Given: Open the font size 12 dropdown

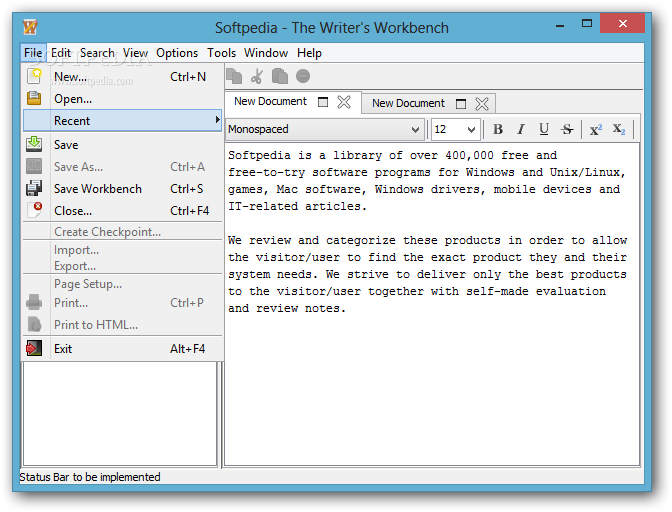Looking at the screenshot, I should (x=471, y=129).
